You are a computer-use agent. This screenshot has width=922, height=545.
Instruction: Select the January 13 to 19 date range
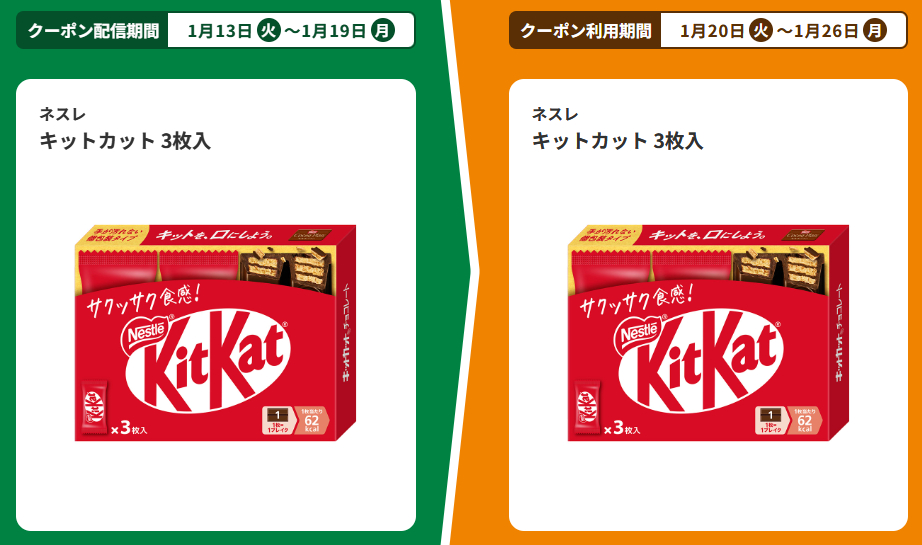(291, 31)
